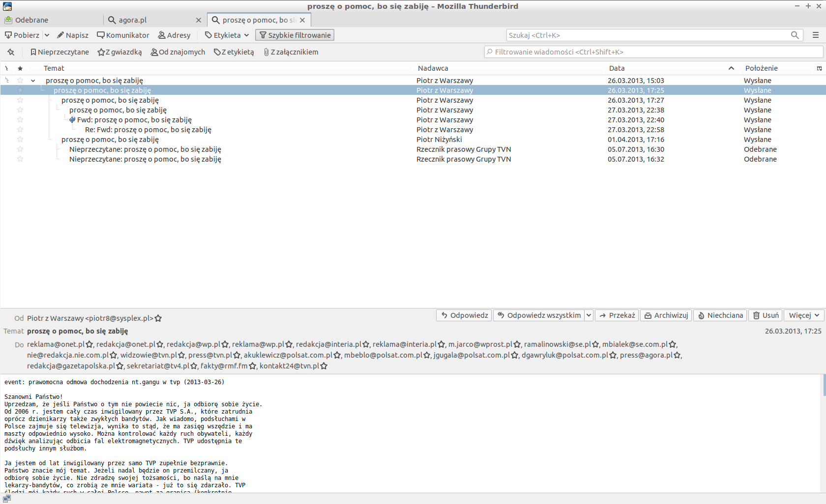Star the Piotr Niżyński message row
Viewport: 826px width, 504px height.
20,140
